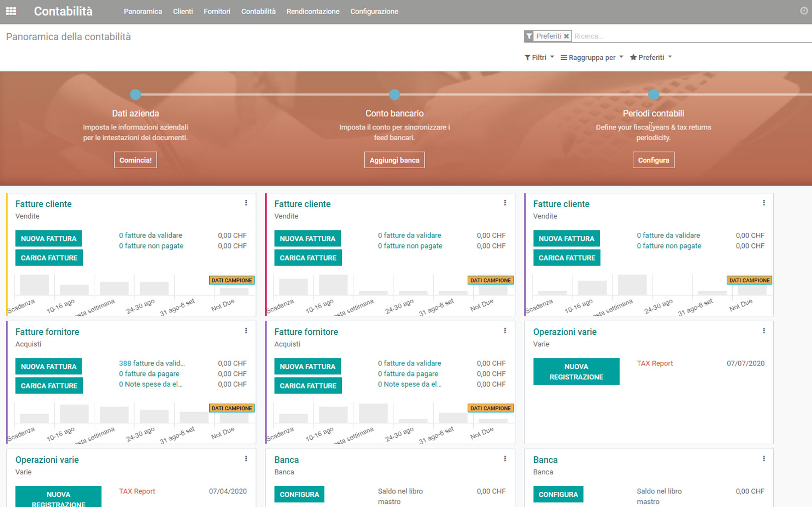
Task: Open the apps grid menu icon
Action: [x=11, y=11]
